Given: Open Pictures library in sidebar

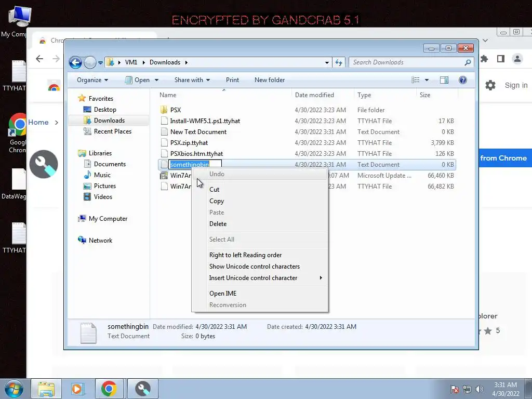Looking at the screenshot, I should (105, 186).
